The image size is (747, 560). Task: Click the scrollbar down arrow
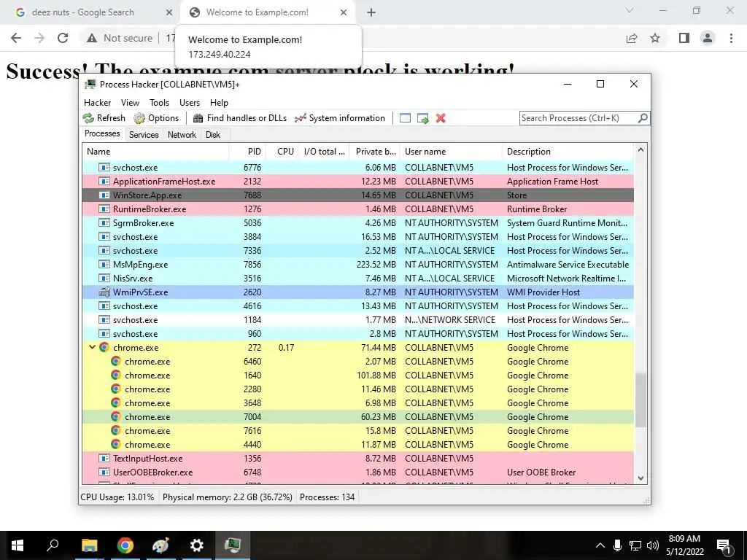coord(640,478)
